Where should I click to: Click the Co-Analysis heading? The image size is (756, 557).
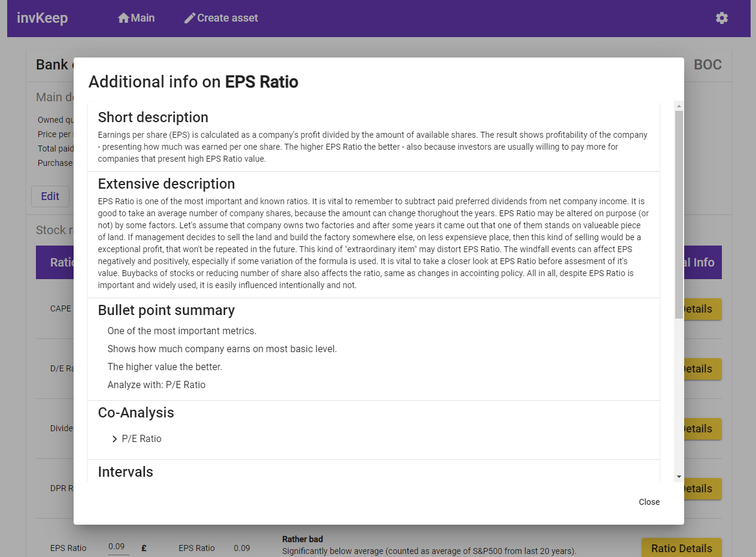tap(136, 413)
